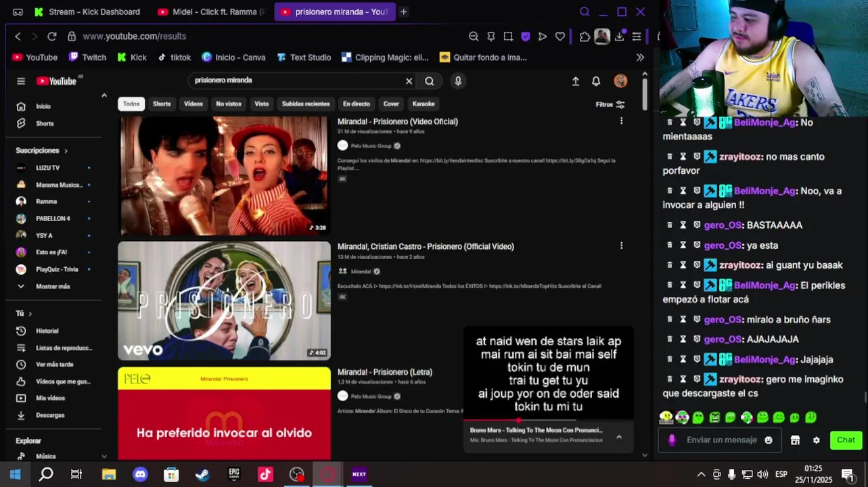Open options for the Cristian Castro video
The image size is (868, 487).
tap(621, 246)
